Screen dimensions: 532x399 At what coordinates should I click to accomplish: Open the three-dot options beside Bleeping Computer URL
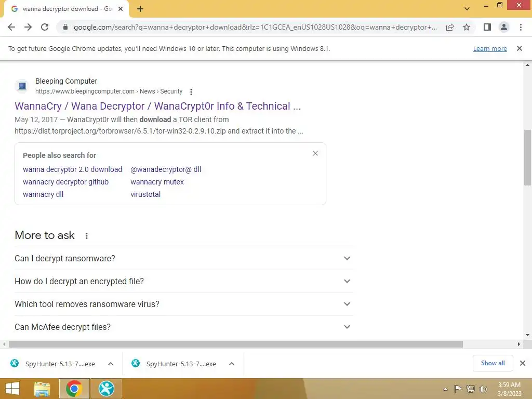pyautogui.click(x=191, y=91)
